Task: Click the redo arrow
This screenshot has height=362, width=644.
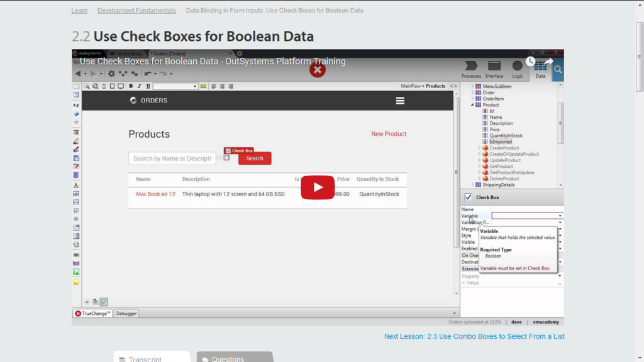Action: tap(164, 74)
